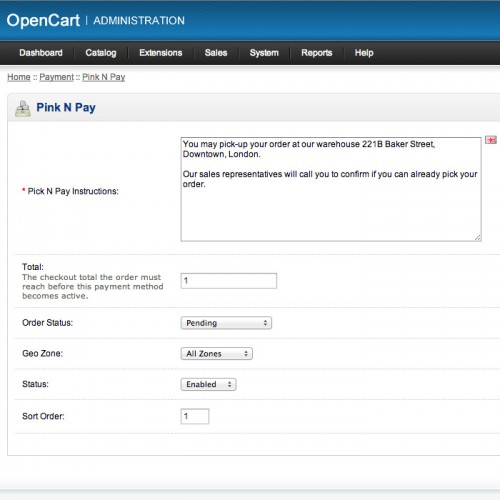The height and width of the screenshot is (500, 500).
Task: Focus the Pick N Pay Instructions textarea
Action: click(x=331, y=189)
